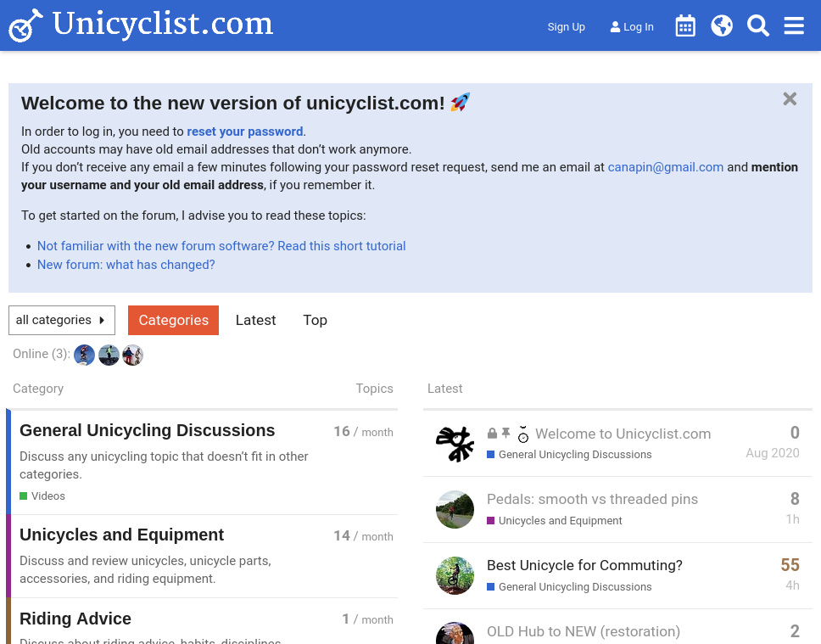The height and width of the screenshot is (644, 821).
Task: Expand the all categories dropdown
Action: click(x=62, y=320)
